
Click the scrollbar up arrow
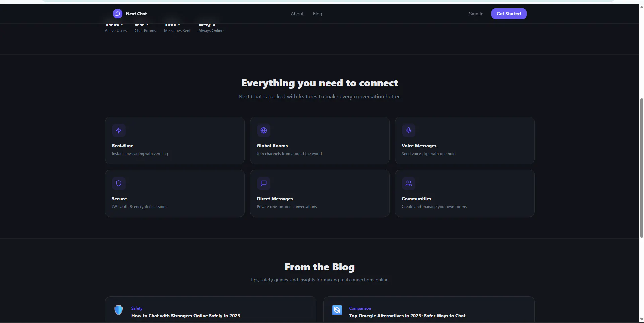tap(642, 7)
